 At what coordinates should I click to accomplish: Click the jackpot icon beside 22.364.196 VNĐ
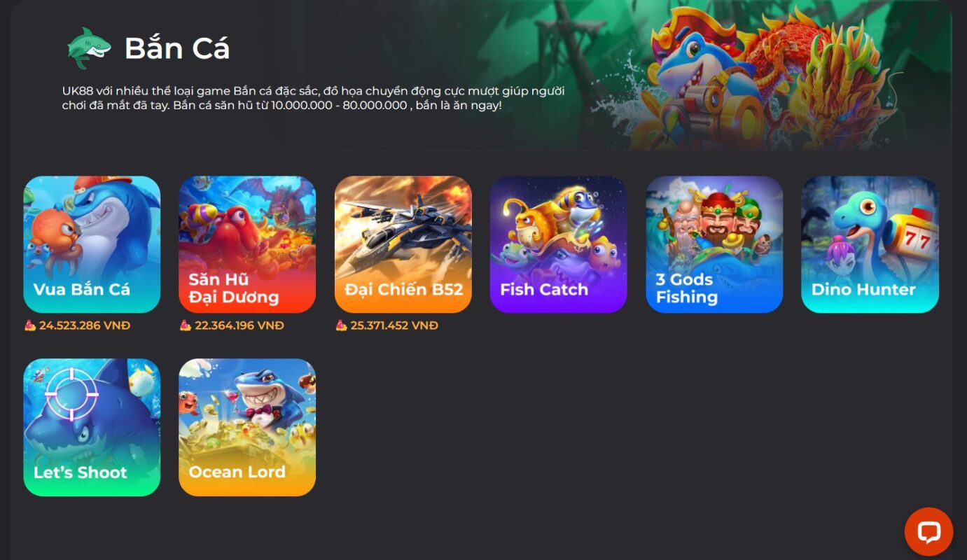186,325
